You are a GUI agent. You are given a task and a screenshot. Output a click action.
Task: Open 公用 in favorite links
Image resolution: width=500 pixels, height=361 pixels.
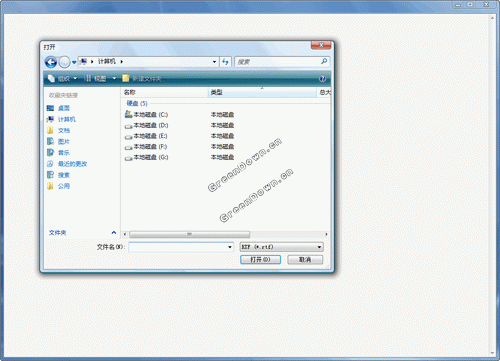tap(58, 186)
